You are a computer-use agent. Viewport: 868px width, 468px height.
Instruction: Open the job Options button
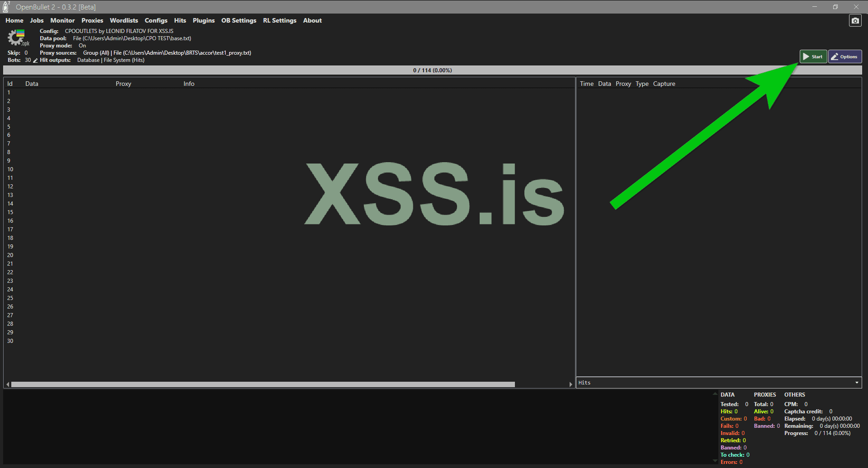pos(845,56)
